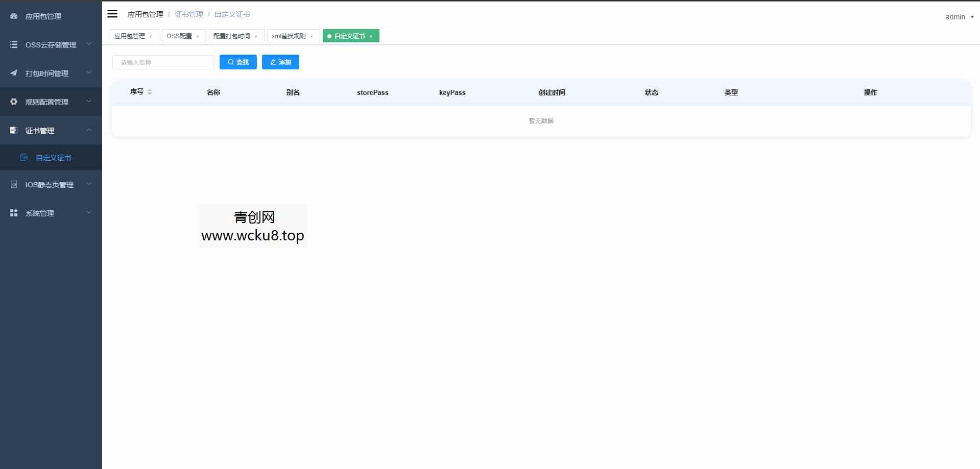Open the admin user dropdown

coord(959,17)
